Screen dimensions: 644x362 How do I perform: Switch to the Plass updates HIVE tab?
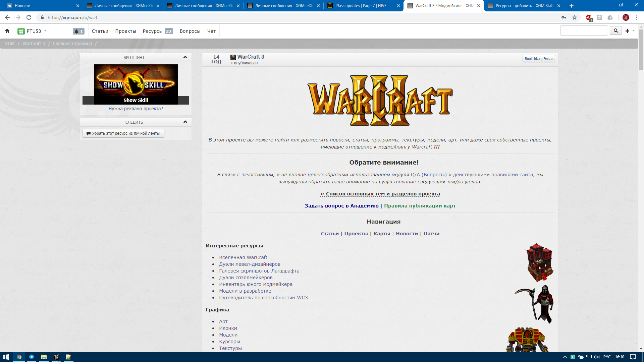coord(361,6)
